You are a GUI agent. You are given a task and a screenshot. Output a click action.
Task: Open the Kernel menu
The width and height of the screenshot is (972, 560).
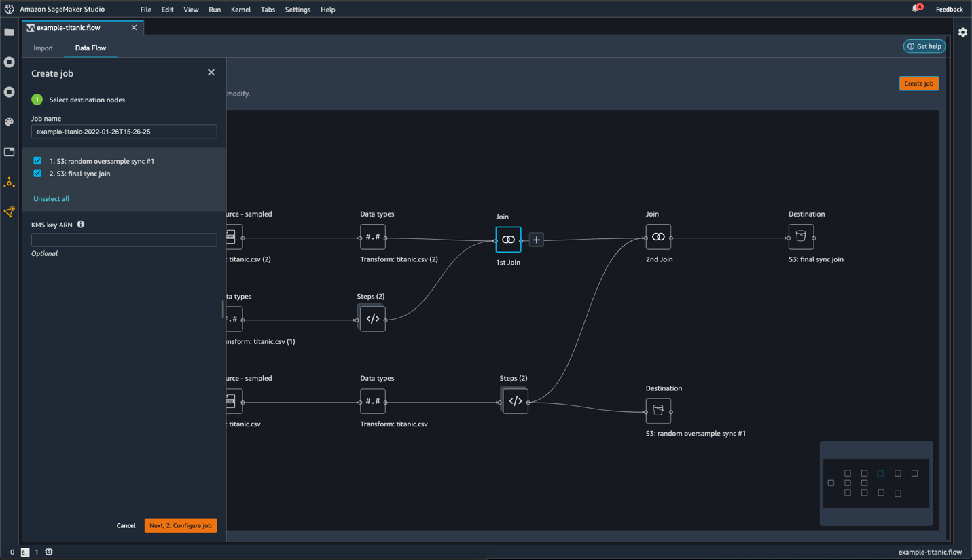[240, 10]
